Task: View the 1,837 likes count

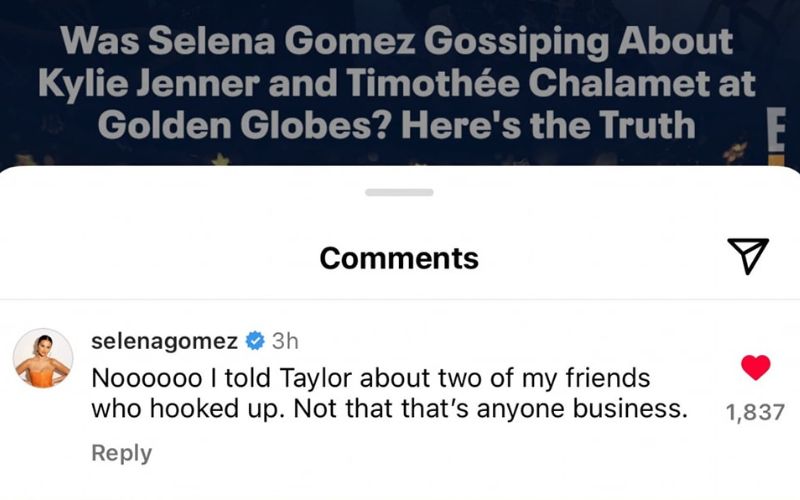Action: [752, 412]
